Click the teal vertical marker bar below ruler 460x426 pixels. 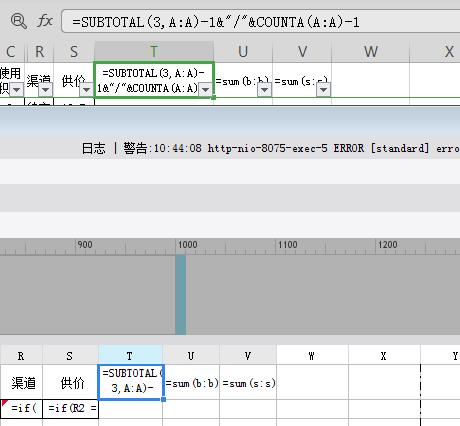[181, 295]
